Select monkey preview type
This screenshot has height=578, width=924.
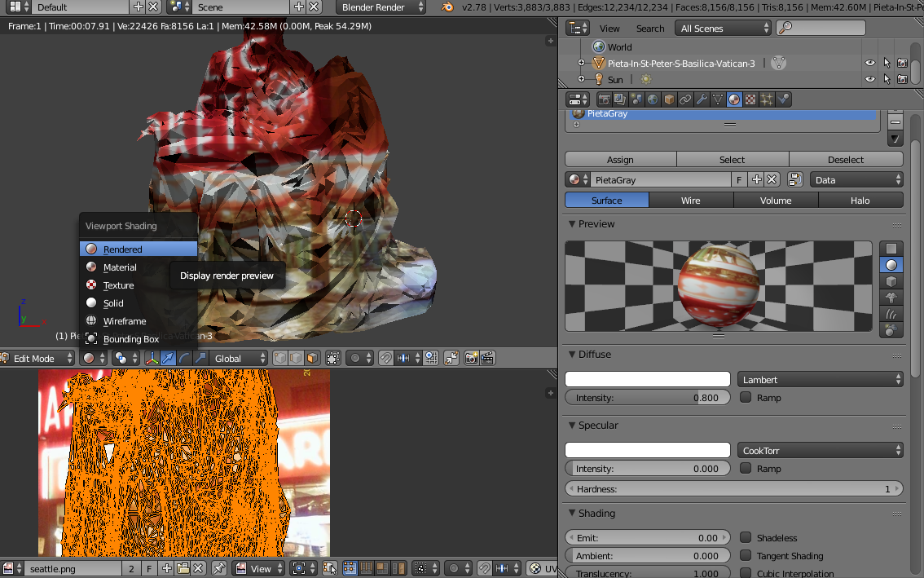[x=891, y=298]
